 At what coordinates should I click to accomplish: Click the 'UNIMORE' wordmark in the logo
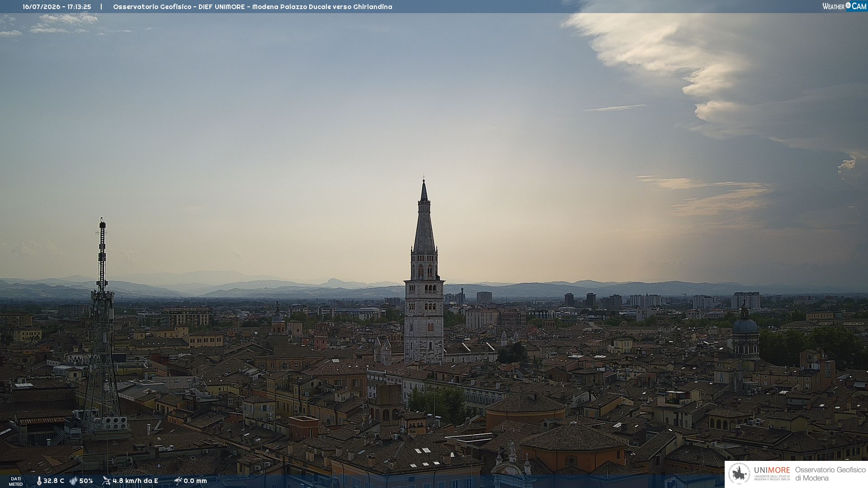pos(772,470)
